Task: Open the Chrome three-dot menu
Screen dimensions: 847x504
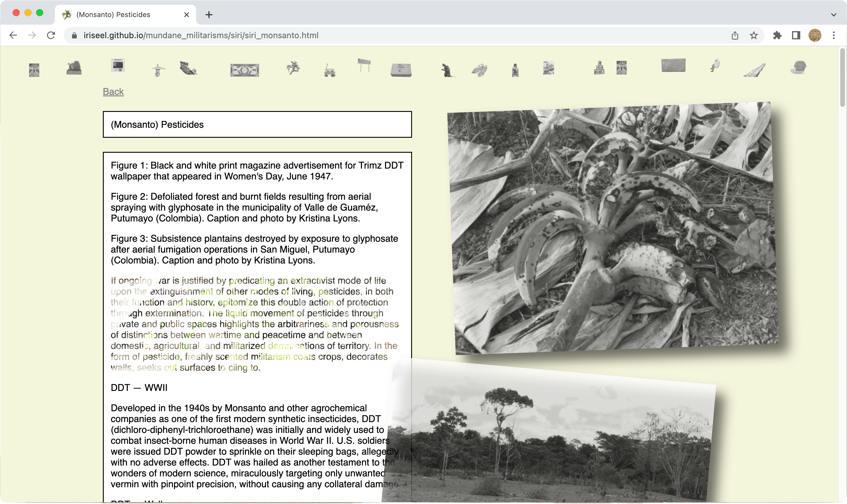Action: pyautogui.click(x=833, y=35)
